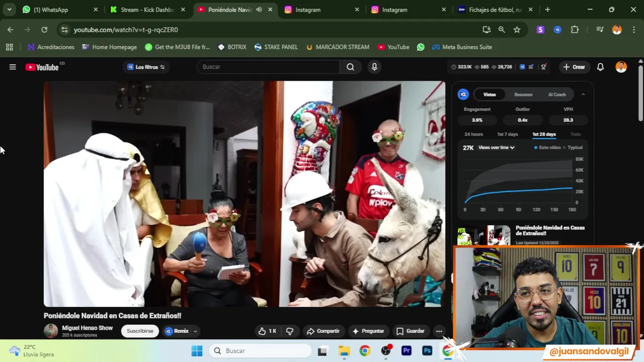Switch to the WhatsApp browser tab

click(59, 10)
